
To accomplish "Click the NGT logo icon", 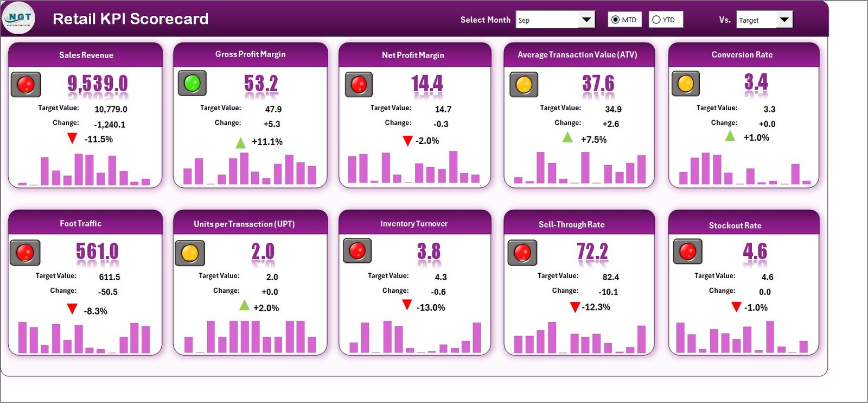I will click(x=19, y=18).
